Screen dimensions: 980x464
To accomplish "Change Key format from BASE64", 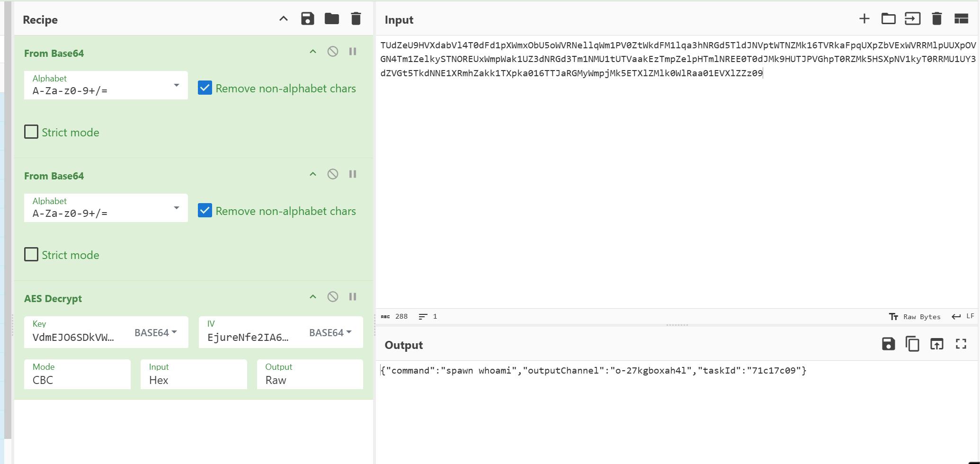I will (155, 333).
